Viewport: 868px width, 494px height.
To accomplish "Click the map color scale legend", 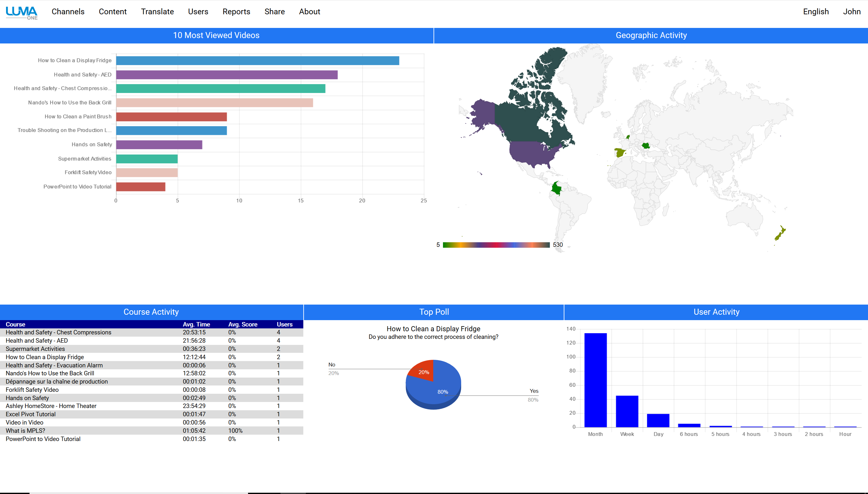I will [x=496, y=245].
